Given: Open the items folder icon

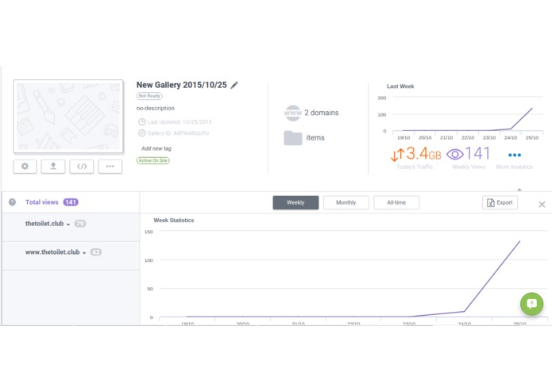Looking at the screenshot, I should (293, 138).
